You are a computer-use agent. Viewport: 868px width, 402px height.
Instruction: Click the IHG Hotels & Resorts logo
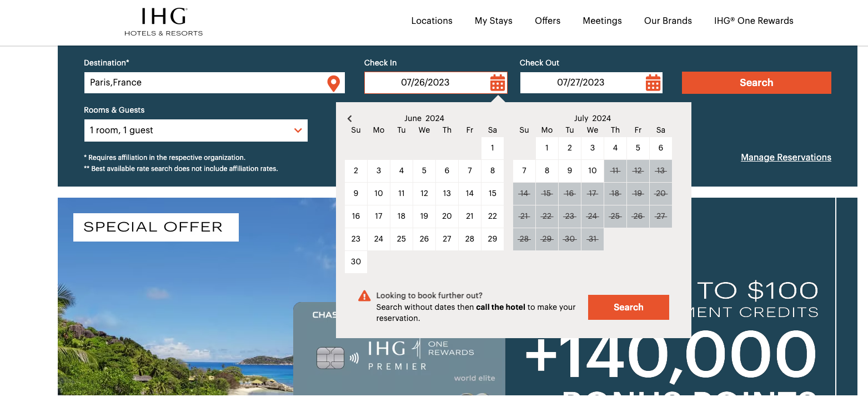click(x=163, y=21)
